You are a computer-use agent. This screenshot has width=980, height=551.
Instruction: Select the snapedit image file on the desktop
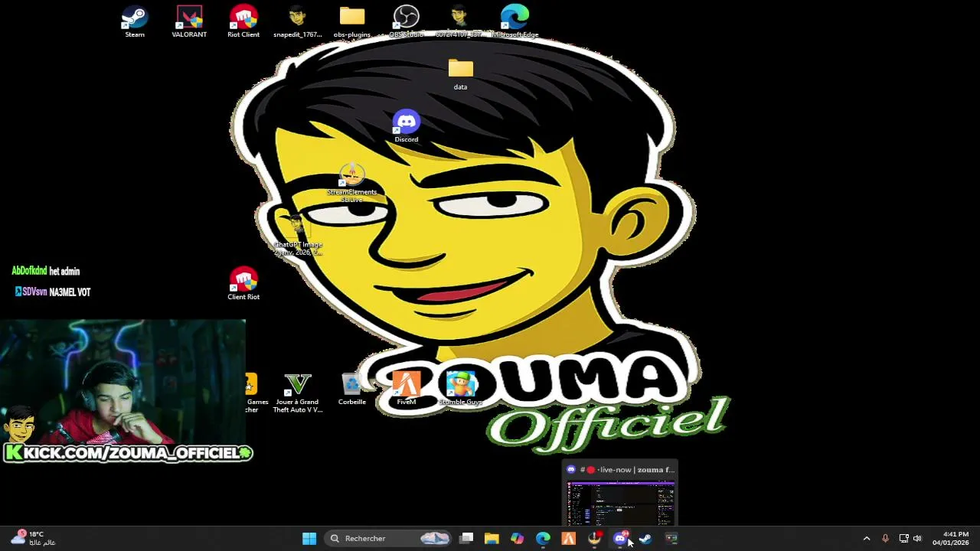tap(298, 21)
